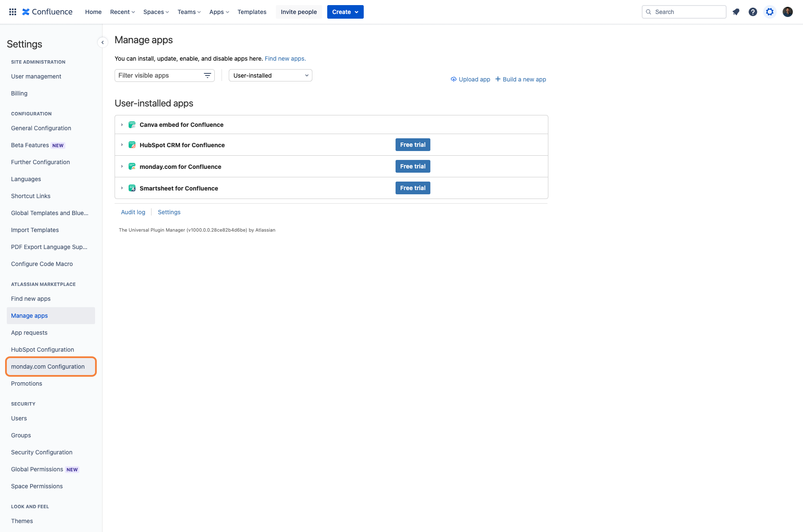Collapse the Settings sidebar arrow
Screen dimensions: 803x532
click(102, 42)
